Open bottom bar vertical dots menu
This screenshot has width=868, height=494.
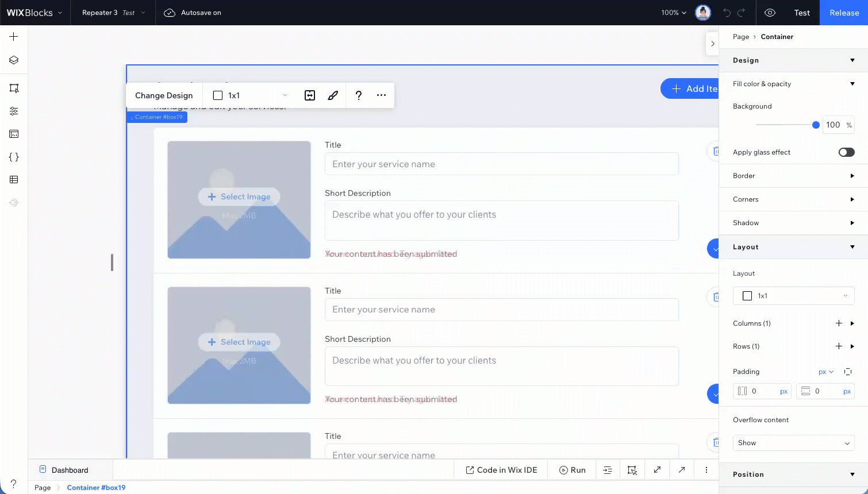tap(706, 470)
